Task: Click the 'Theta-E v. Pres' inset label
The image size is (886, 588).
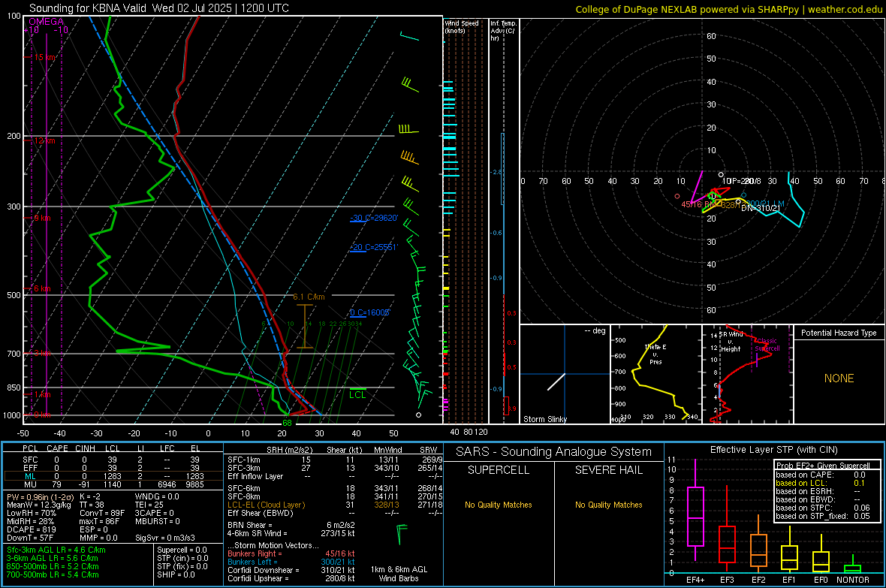Action: click(x=655, y=354)
